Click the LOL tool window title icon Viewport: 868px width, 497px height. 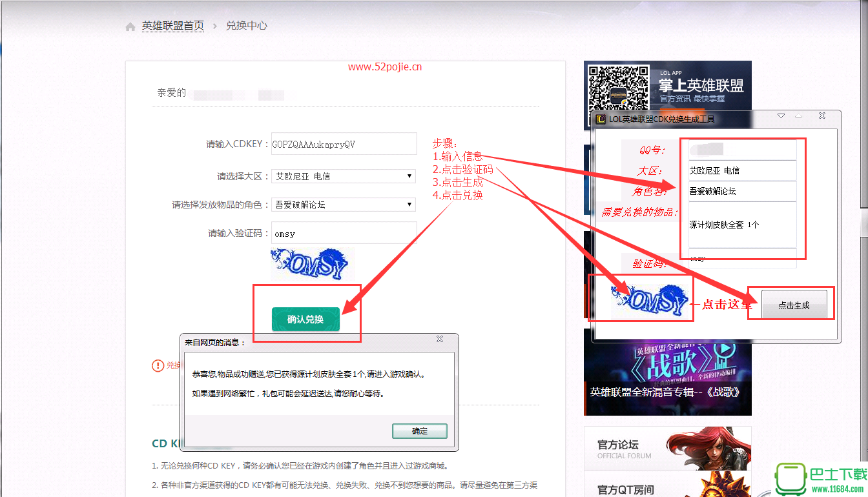click(x=599, y=119)
